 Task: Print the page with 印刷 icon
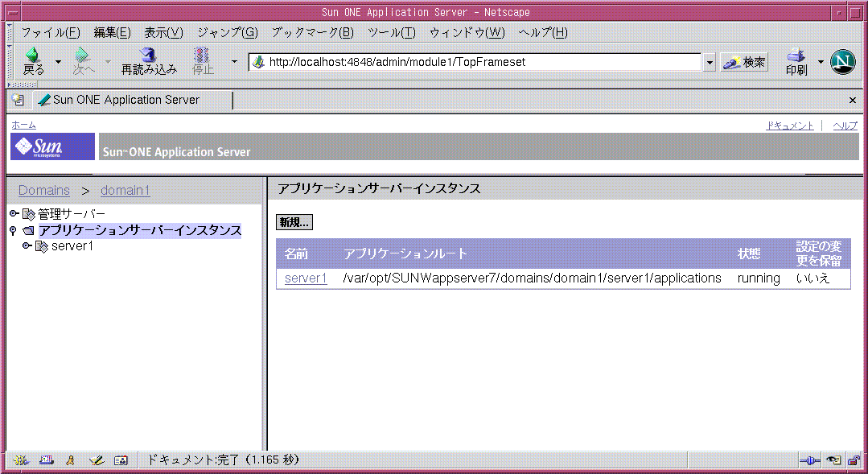[x=796, y=61]
